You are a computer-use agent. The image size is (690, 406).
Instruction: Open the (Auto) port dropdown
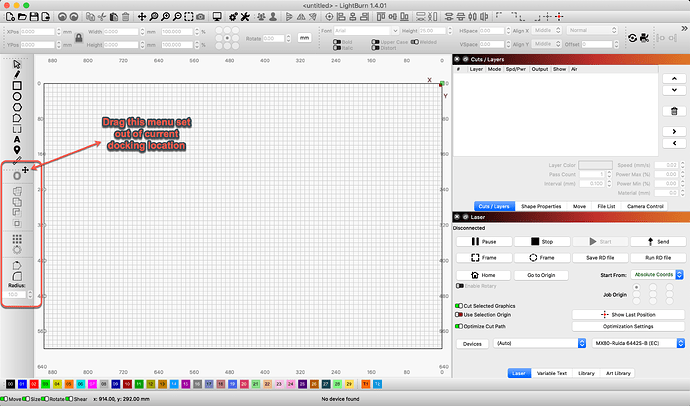tap(540, 343)
